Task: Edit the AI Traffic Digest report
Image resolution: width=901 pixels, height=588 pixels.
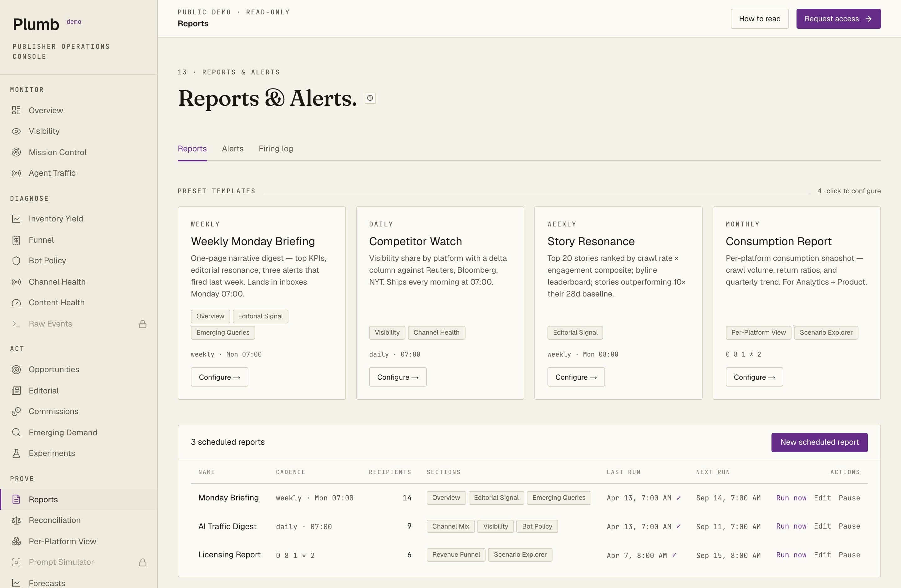Action: (822, 526)
